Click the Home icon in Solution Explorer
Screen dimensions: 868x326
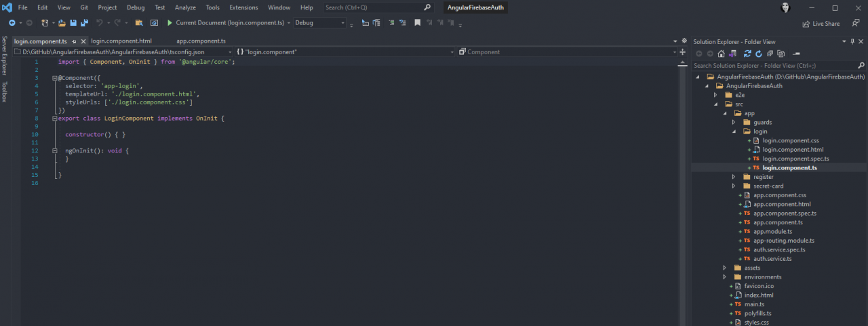[722, 54]
